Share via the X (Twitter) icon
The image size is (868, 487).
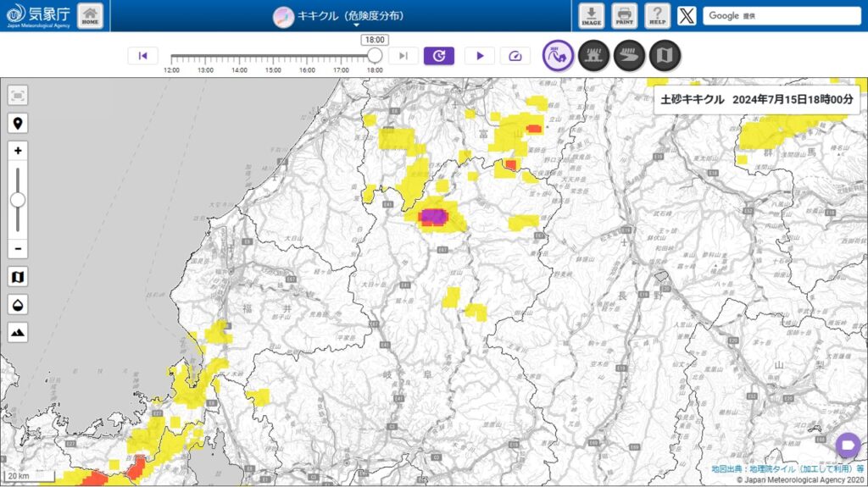tap(687, 15)
